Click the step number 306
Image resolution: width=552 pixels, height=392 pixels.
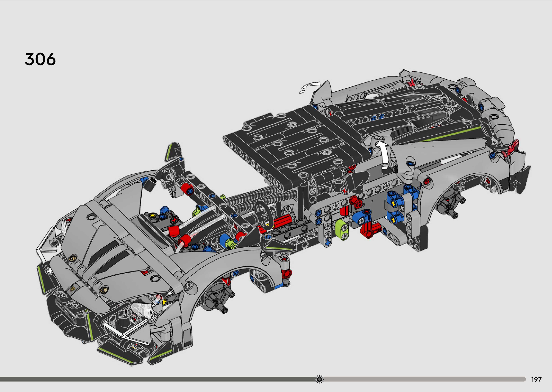(40, 59)
